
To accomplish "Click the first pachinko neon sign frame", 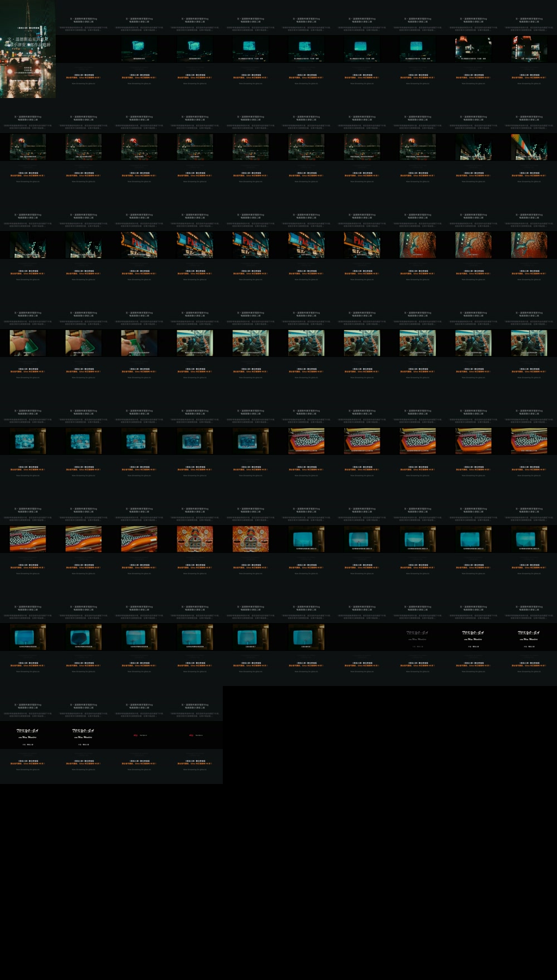I will point(139,245).
